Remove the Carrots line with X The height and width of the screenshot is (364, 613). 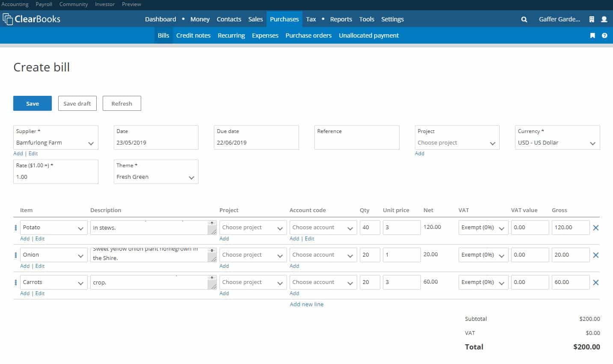pyautogui.click(x=595, y=282)
